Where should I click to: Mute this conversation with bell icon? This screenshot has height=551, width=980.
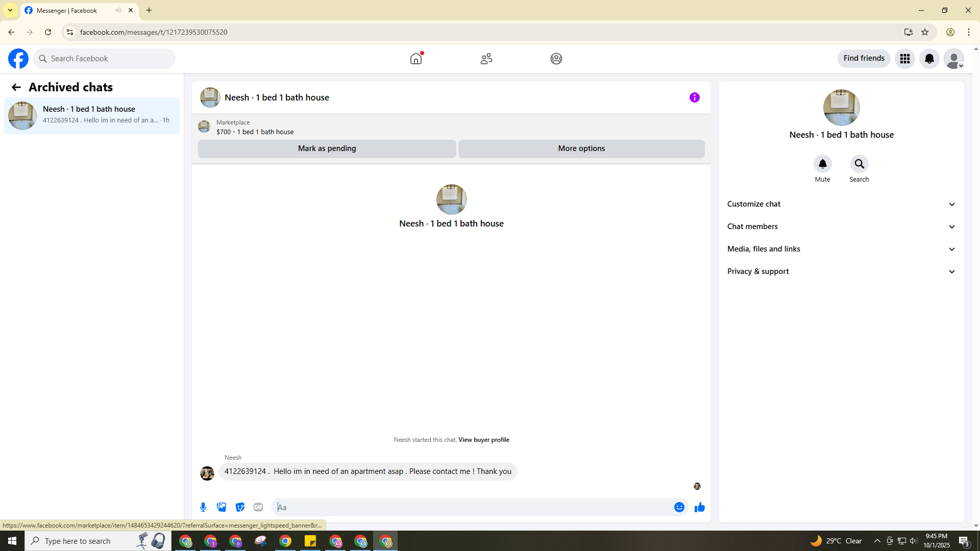point(822,164)
